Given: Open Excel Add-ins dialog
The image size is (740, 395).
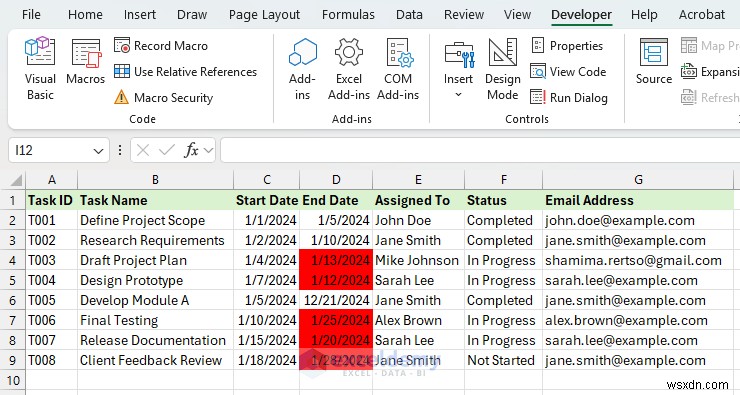Looking at the screenshot, I should (x=349, y=68).
